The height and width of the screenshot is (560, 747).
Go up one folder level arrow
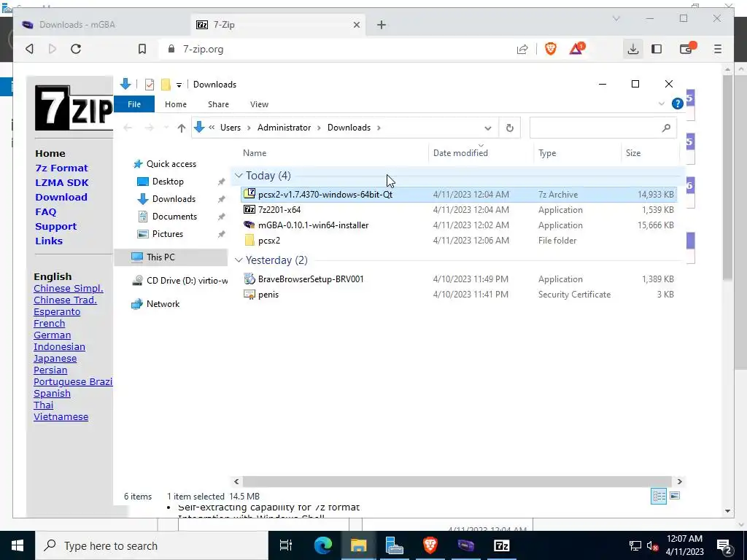tap(181, 128)
